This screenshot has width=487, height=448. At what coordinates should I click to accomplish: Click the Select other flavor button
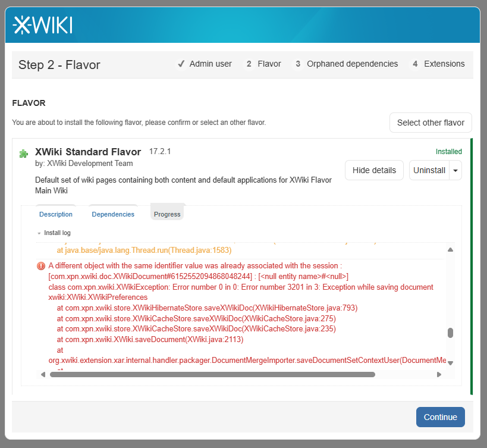tap(431, 123)
